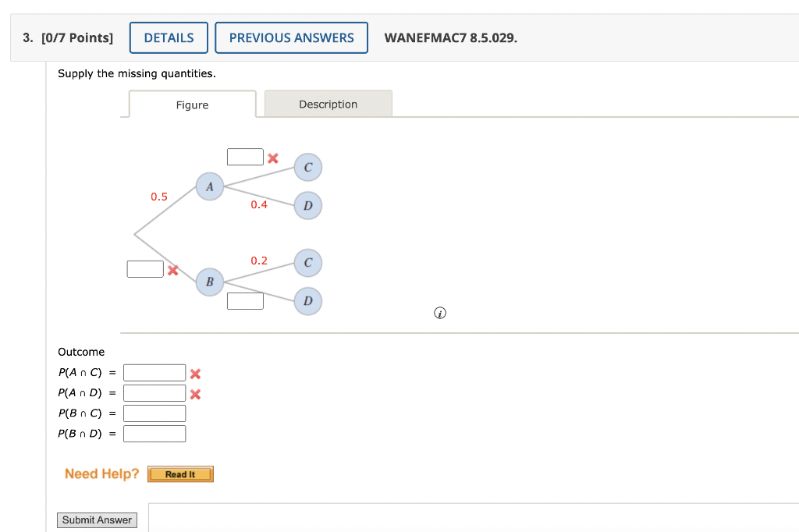Click the empty box below node B near D
The width and height of the screenshot is (799, 532).
pyautogui.click(x=245, y=300)
